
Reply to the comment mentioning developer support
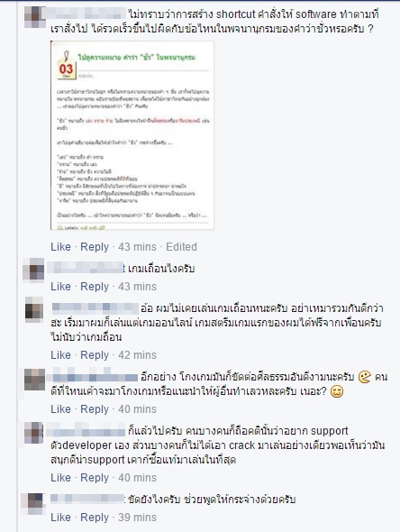click(95, 477)
